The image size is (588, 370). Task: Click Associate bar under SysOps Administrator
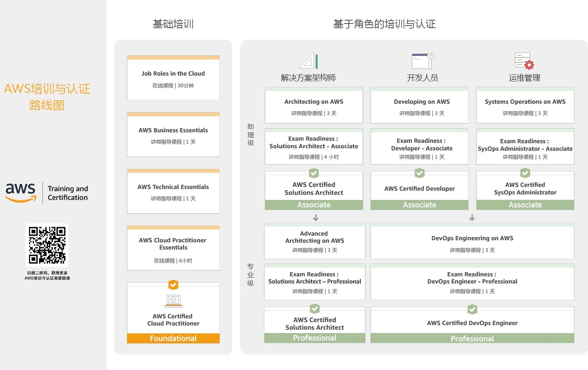(525, 205)
